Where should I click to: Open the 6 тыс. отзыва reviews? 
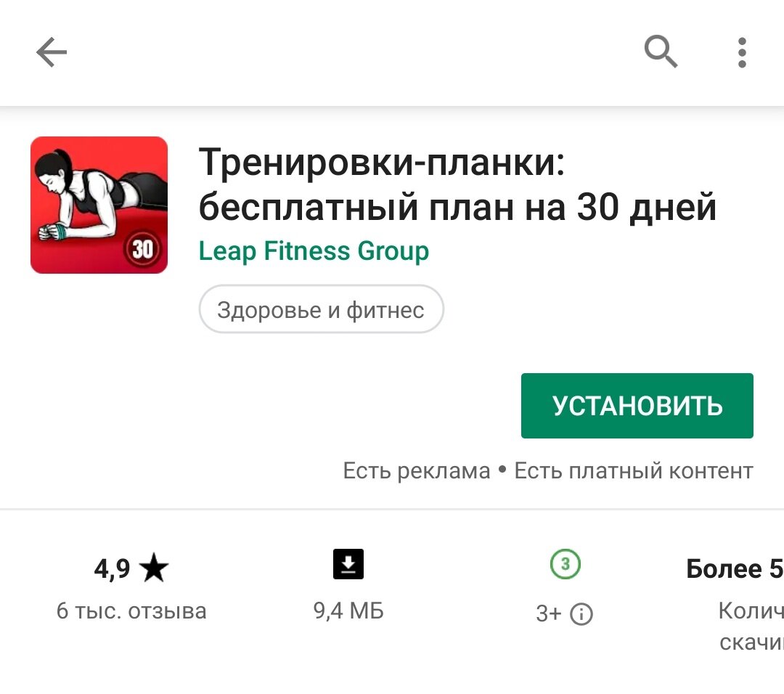(x=131, y=611)
